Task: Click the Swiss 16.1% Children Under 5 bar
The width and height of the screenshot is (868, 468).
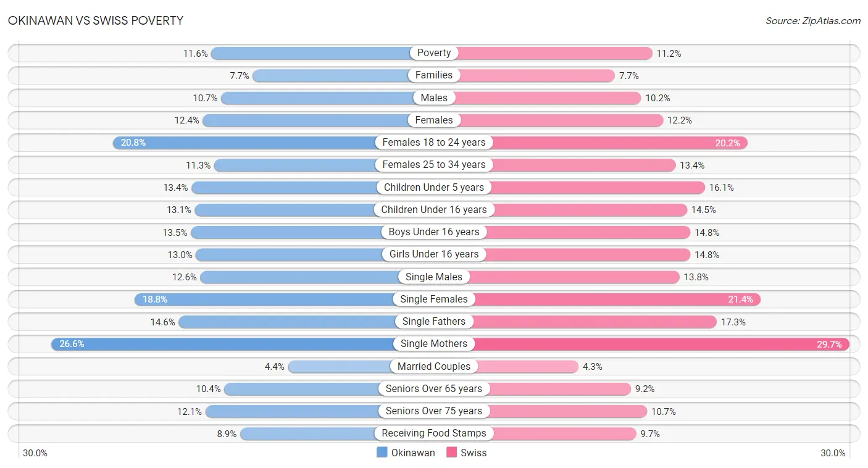Action: tap(569, 187)
